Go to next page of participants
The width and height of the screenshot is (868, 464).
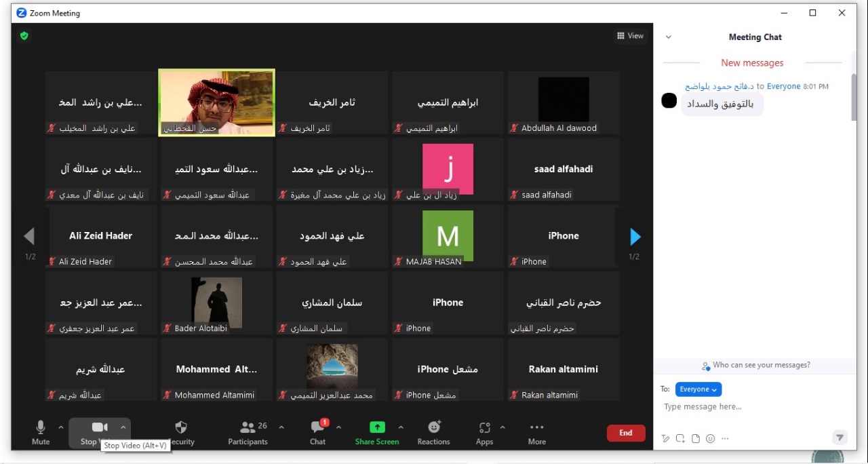coord(635,236)
